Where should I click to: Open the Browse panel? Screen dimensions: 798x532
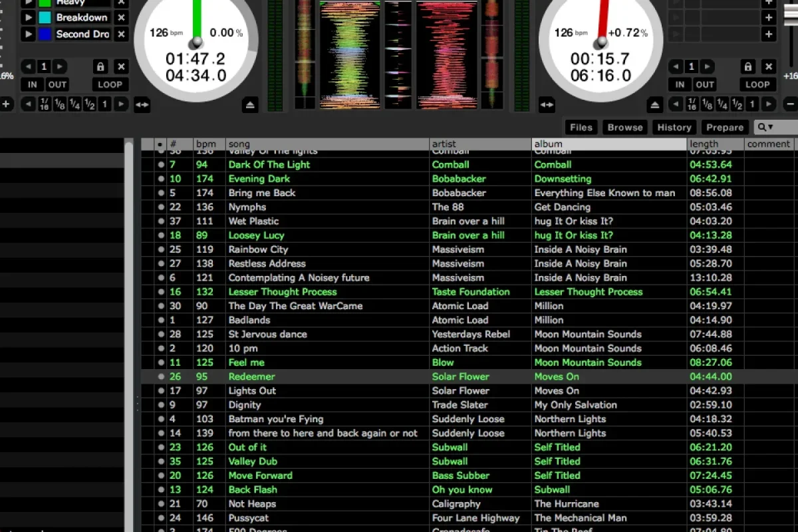tap(625, 127)
